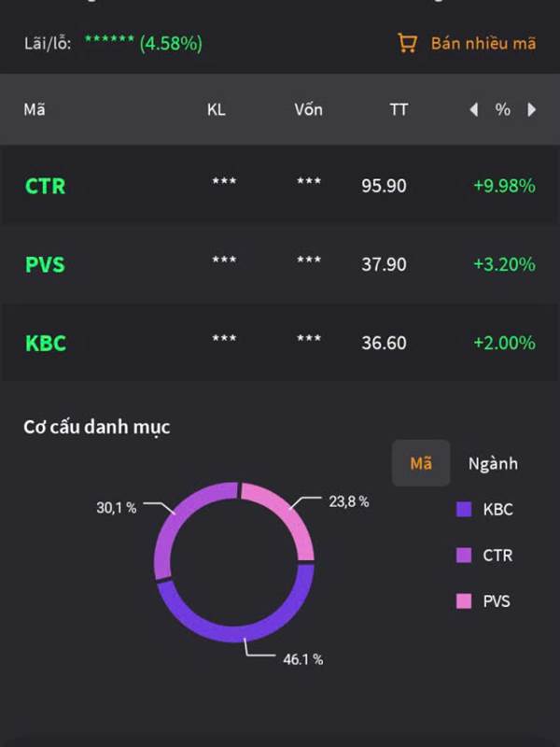The height and width of the screenshot is (747, 560).
Task: Tap the hidden profit/loss asterisks value
Action: click(x=109, y=41)
